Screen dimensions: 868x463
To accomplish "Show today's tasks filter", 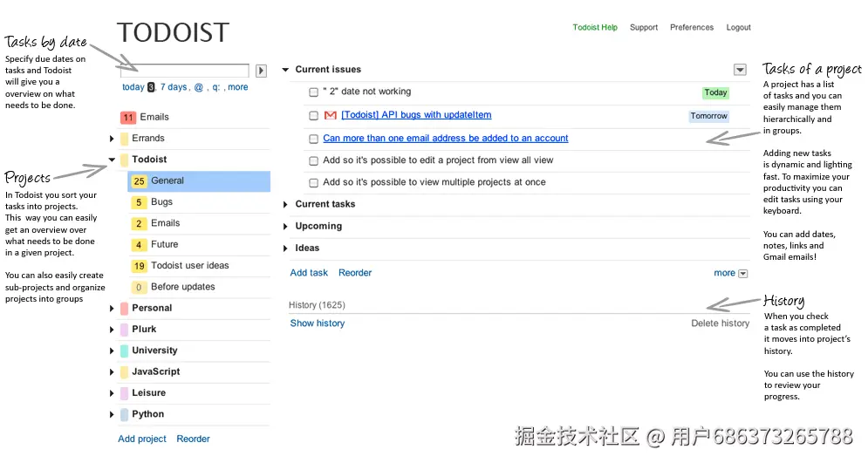I will click(x=133, y=87).
